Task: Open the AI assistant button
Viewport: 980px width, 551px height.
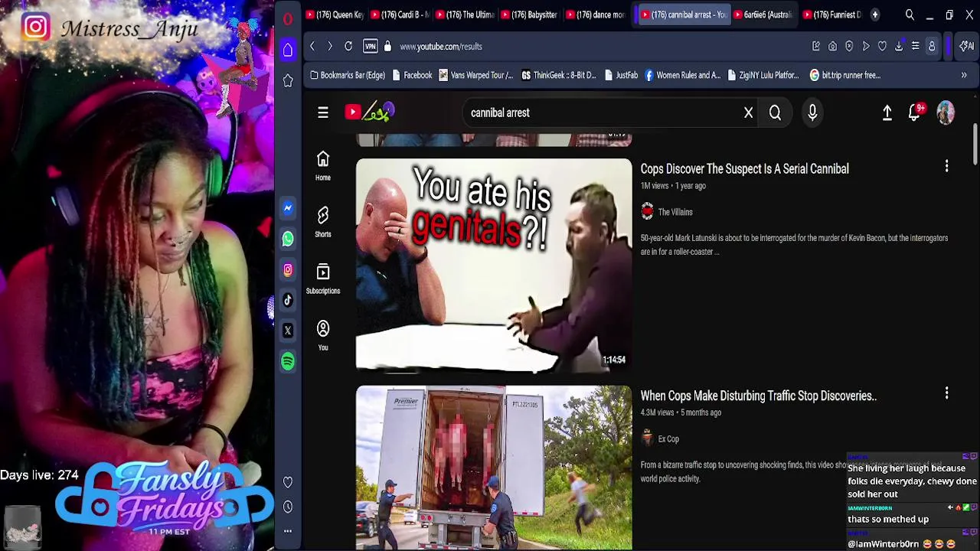Action: (x=968, y=47)
